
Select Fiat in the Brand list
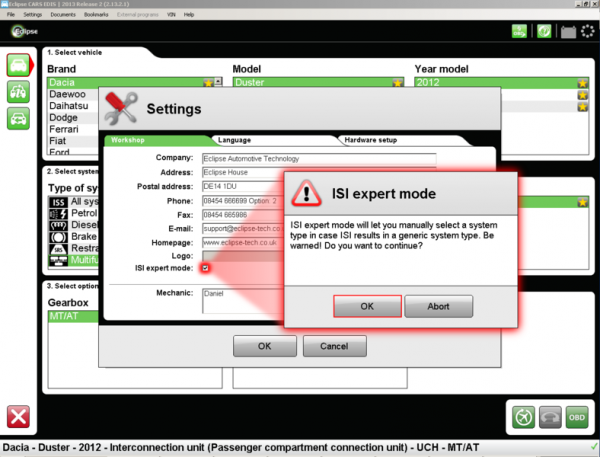click(73, 141)
